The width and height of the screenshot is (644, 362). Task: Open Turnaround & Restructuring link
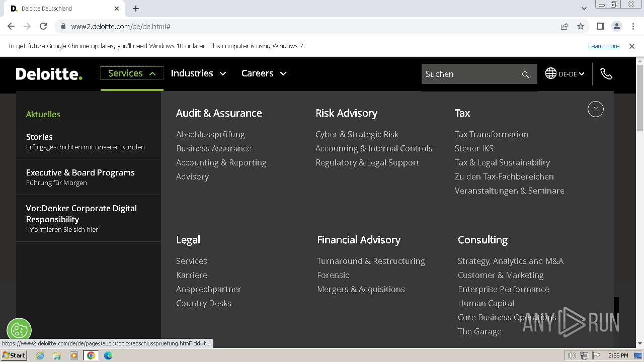point(371,261)
